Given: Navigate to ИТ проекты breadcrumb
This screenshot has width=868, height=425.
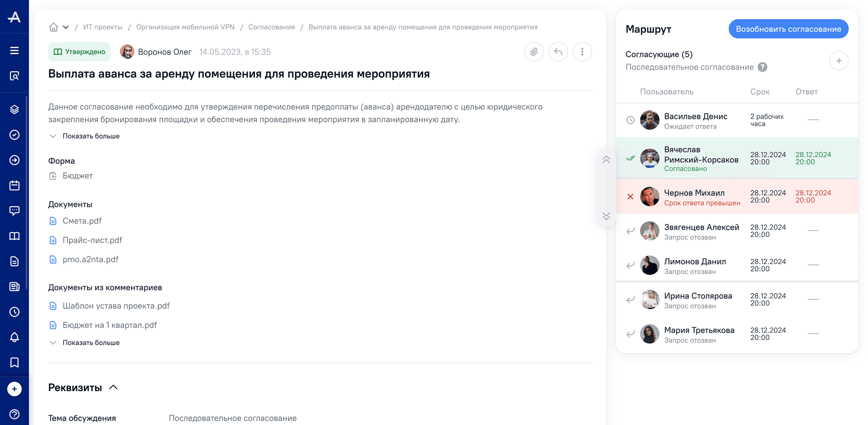Looking at the screenshot, I should coord(103,27).
